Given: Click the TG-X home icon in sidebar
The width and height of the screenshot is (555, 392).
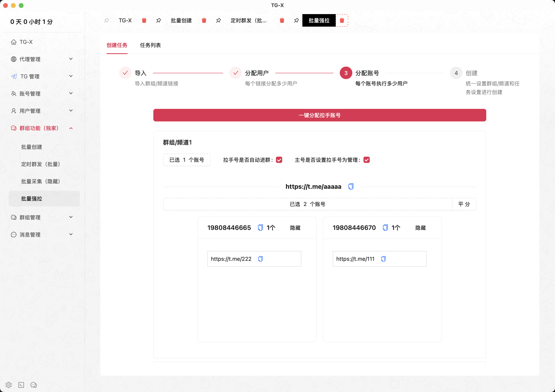Looking at the screenshot, I should 14,42.
